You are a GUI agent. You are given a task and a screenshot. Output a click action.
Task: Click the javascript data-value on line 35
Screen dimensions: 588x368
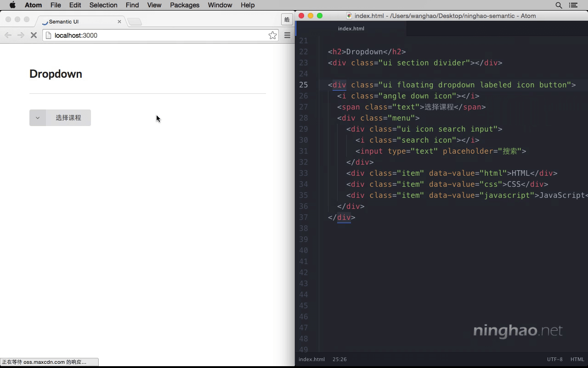(507, 195)
